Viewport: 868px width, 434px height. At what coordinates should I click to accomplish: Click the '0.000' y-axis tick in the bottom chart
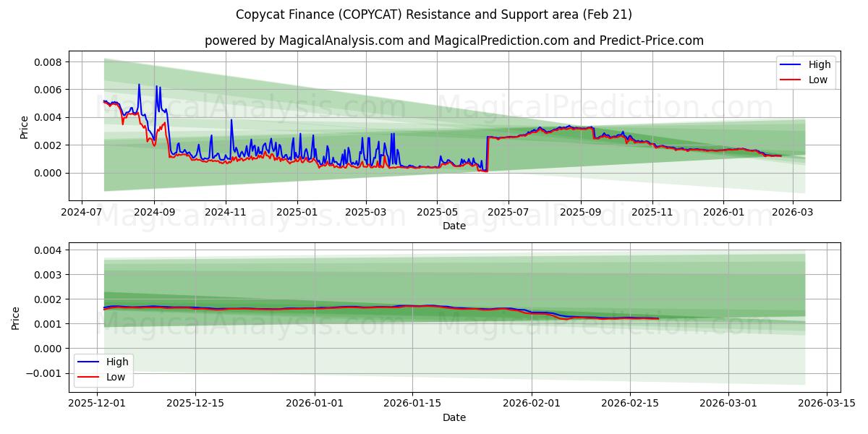pyautogui.click(x=49, y=349)
